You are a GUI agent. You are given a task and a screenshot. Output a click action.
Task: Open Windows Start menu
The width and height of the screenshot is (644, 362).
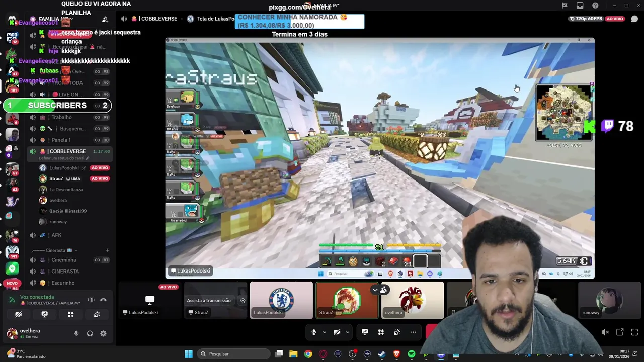click(x=189, y=354)
